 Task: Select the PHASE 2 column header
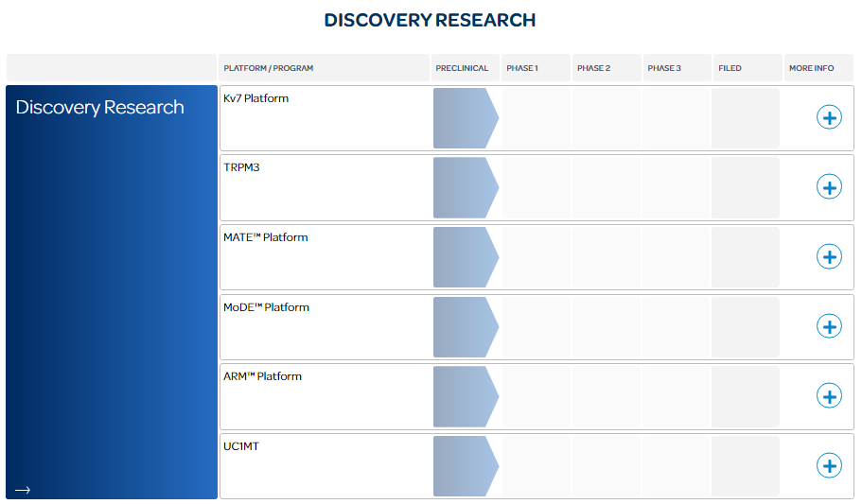click(x=593, y=68)
